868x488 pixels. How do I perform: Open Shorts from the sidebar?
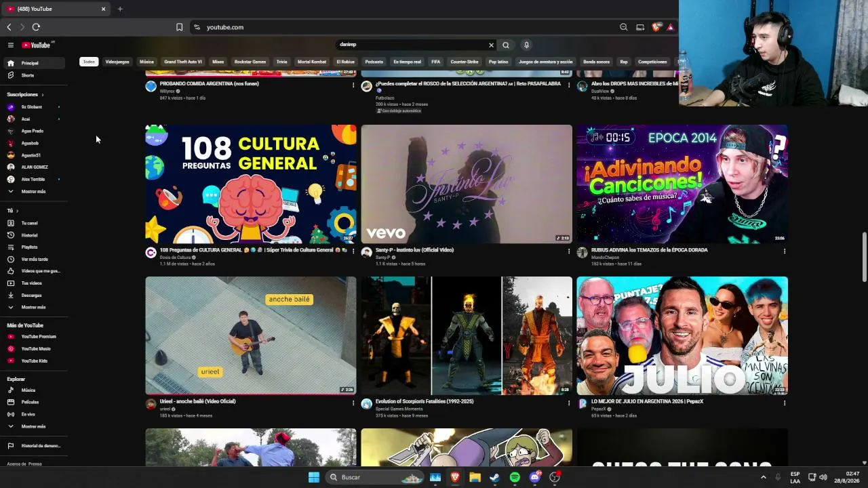pyautogui.click(x=28, y=75)
